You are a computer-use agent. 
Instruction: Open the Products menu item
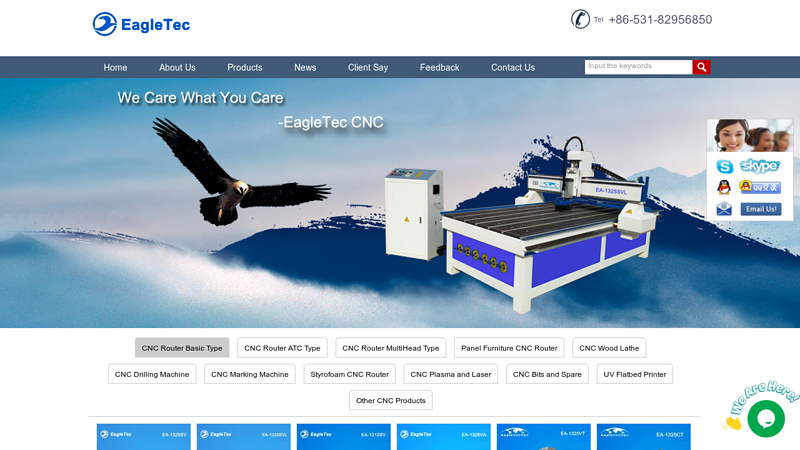245,67
